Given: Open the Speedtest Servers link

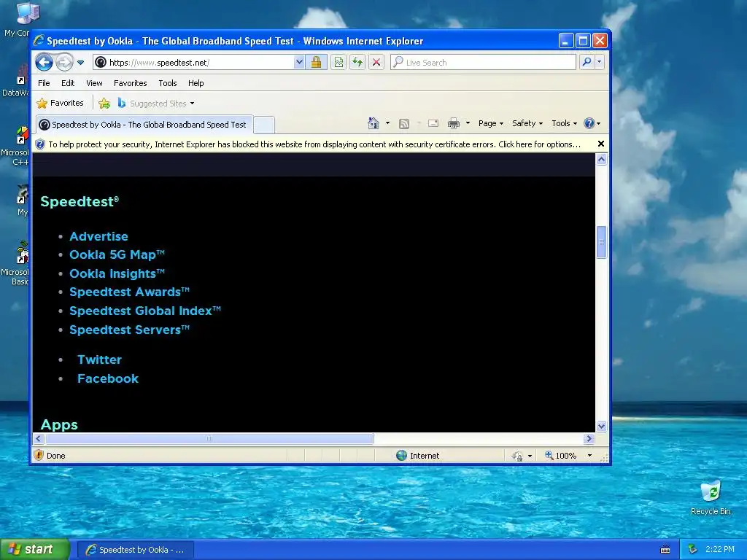Looking at the screenshot, I should coord(130,330).
